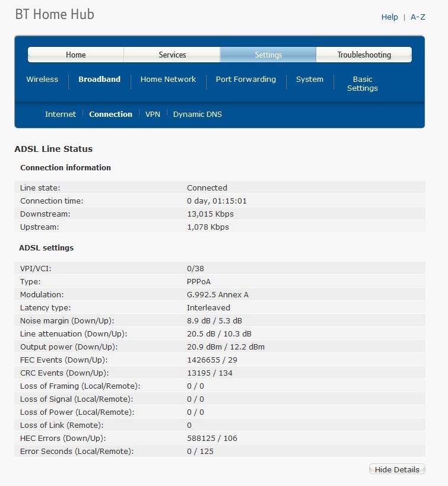Click the Hide Details button
Viewport: 448px width, 486px height.
pos(397,469)
